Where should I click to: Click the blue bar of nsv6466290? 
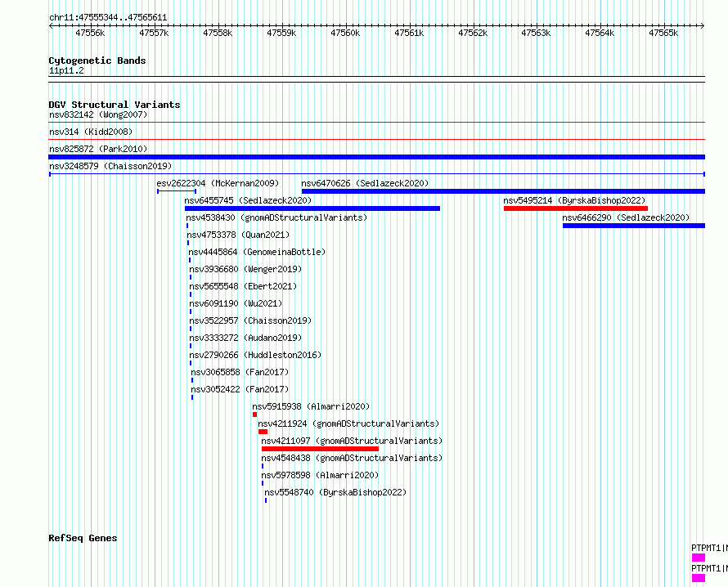tap(634, 226)
